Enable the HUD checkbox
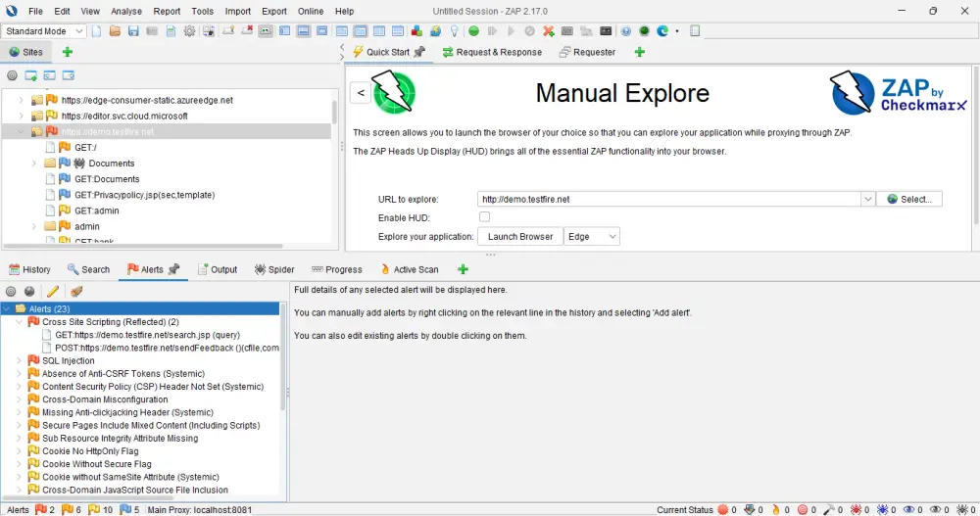 click(x=484, y=216)
